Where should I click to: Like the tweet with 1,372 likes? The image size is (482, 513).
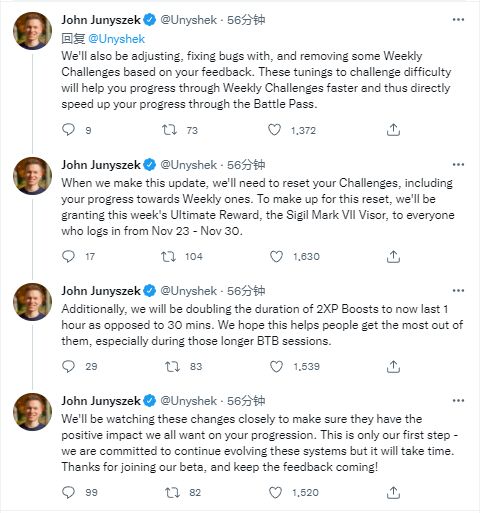[274, 130]
